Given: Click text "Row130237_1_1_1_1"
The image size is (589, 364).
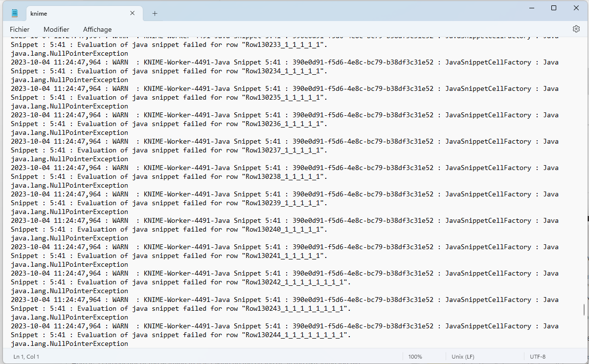Looking at the screenshot, I should coord(283,150).
